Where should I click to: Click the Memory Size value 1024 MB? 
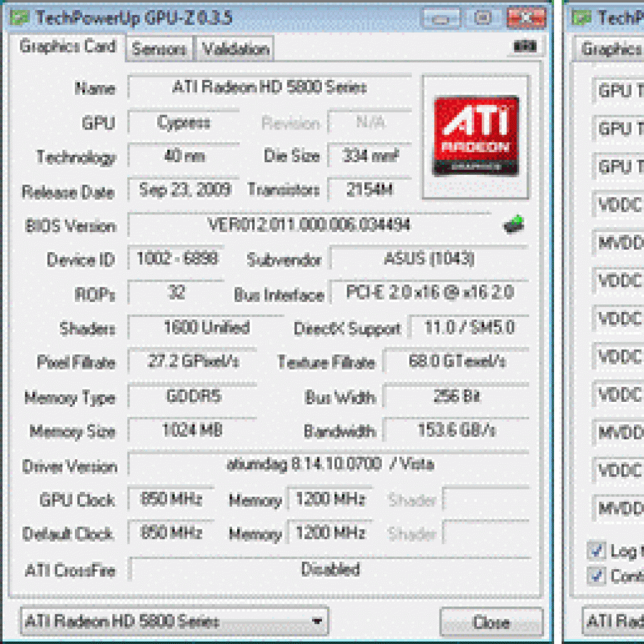[x=192, y=430]
